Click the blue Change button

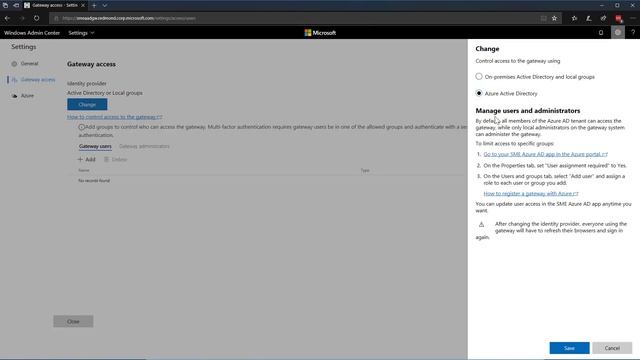[x=87, y=104]
